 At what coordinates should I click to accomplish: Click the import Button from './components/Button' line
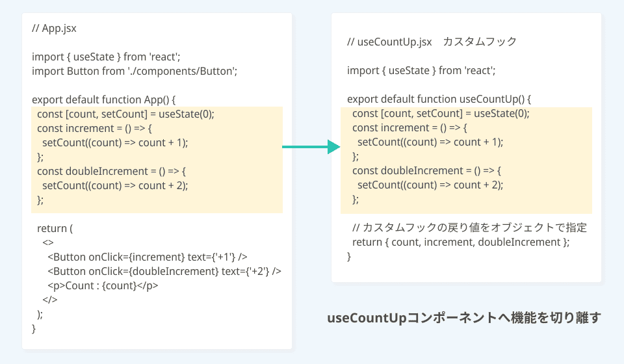tap(135, 71)
